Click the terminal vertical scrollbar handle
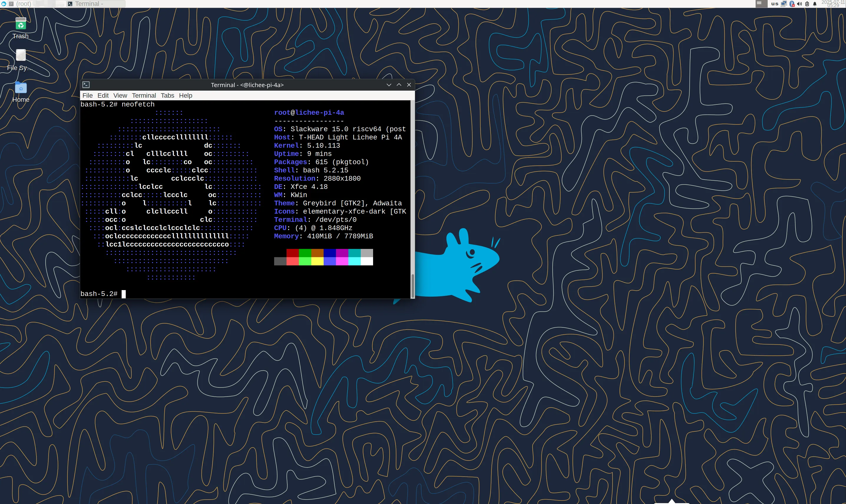The width and height of the screenshot is (846, 504). 413,285
